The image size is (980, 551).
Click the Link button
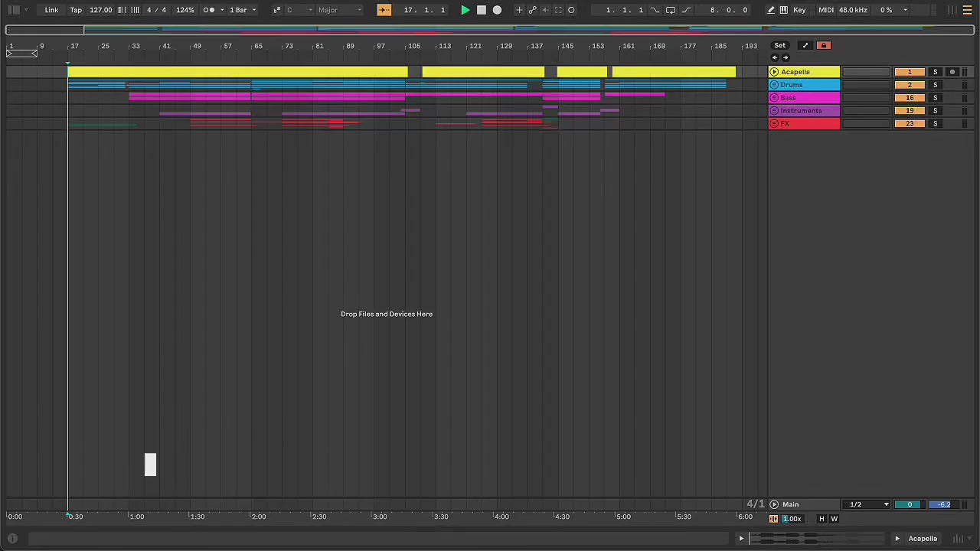click(x=51, y=10)
